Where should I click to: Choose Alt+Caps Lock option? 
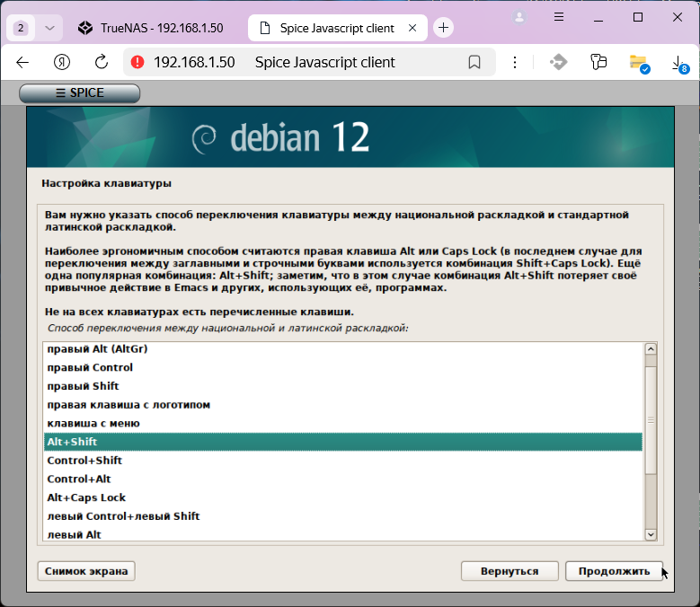click(x=343, y=497)
